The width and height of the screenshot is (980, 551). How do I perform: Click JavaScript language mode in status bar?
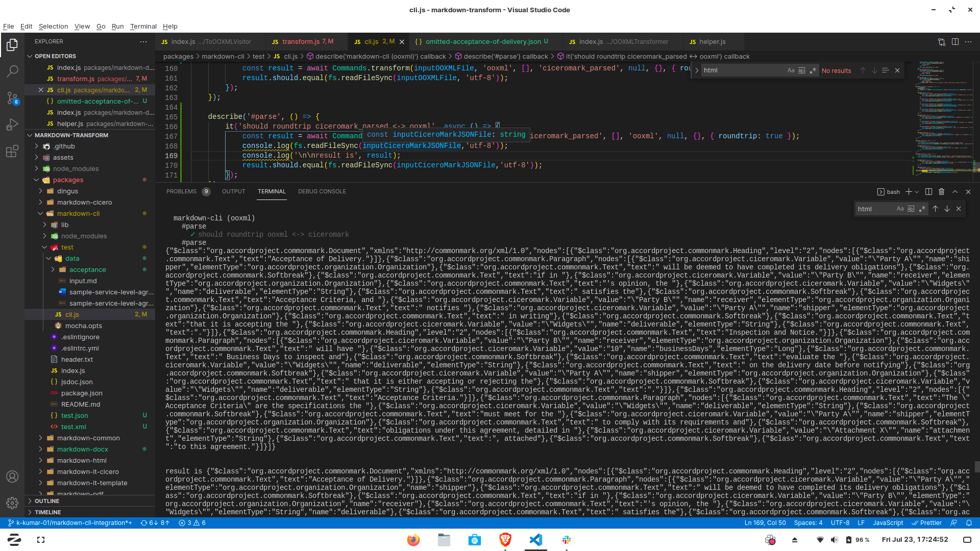click(888, 523)
